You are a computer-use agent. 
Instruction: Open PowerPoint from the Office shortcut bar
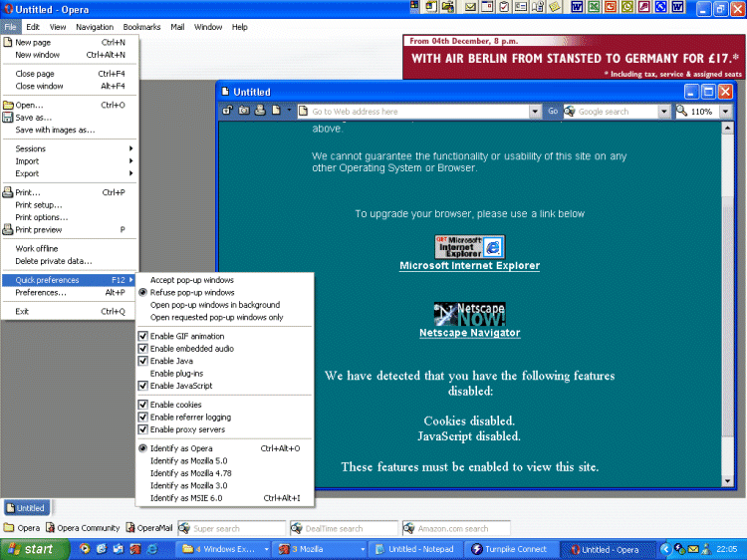point(611,7)
